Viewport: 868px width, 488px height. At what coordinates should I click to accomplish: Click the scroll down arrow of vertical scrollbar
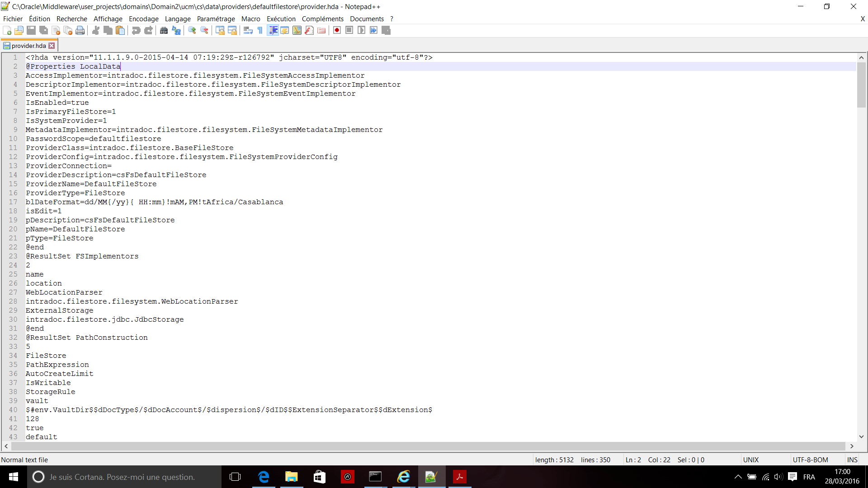pos(861,436)
